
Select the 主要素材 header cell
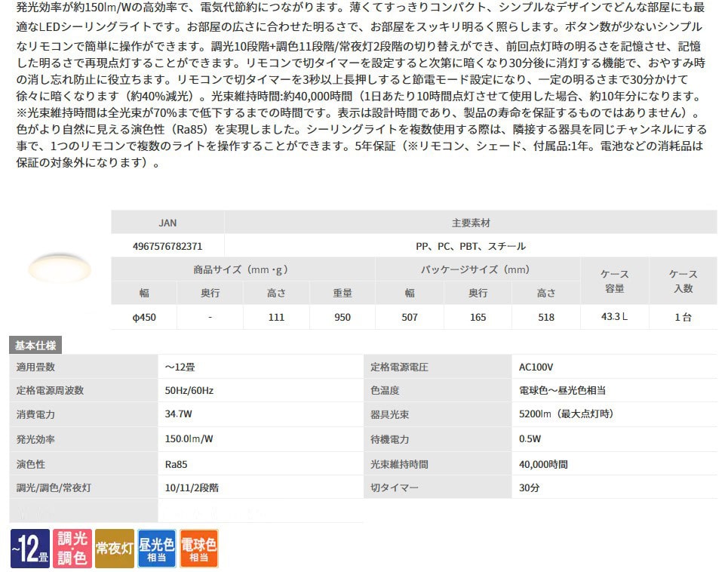pyautogui.click(x=471, y=223)
